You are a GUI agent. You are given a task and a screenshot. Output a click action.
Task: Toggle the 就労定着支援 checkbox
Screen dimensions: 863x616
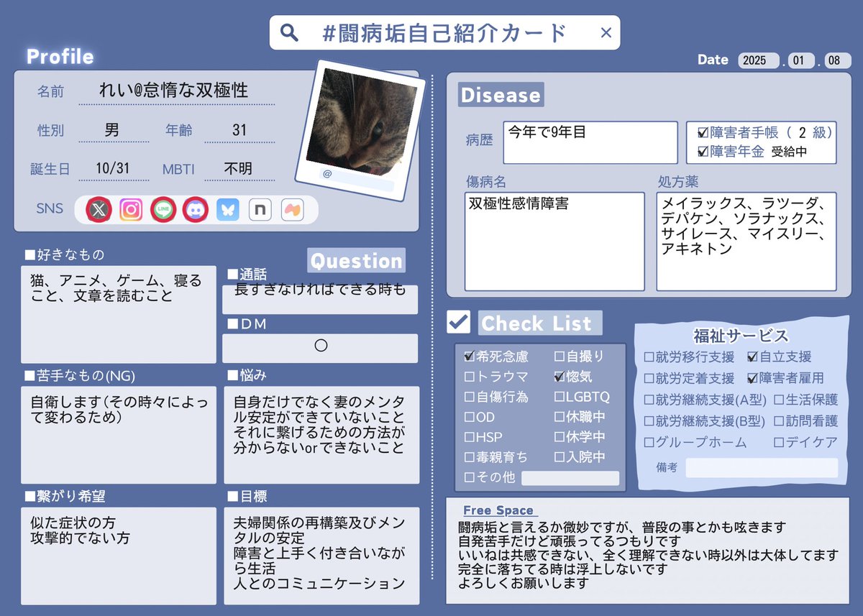649,378
